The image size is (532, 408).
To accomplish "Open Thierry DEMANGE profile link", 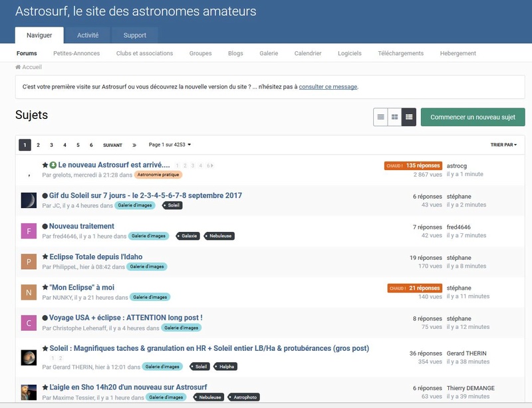I will pos(471,388).
